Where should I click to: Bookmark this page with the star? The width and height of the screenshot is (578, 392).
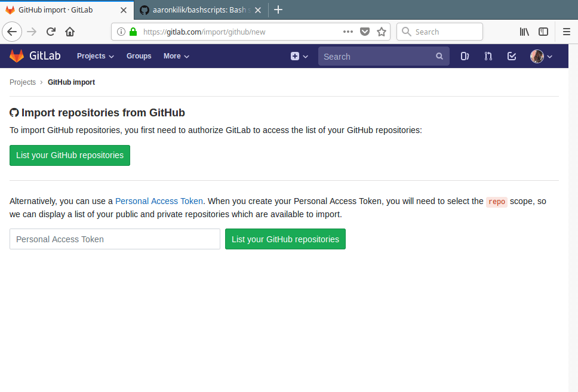click(x=382, y=32)
